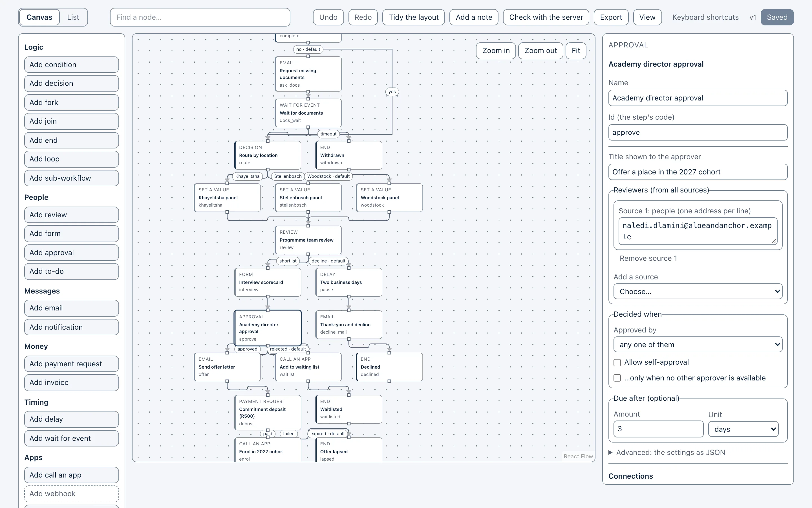Select the Request missing documents email node
Image resolution: width=812 pixels, height=508 pixels.
point(308,74)
